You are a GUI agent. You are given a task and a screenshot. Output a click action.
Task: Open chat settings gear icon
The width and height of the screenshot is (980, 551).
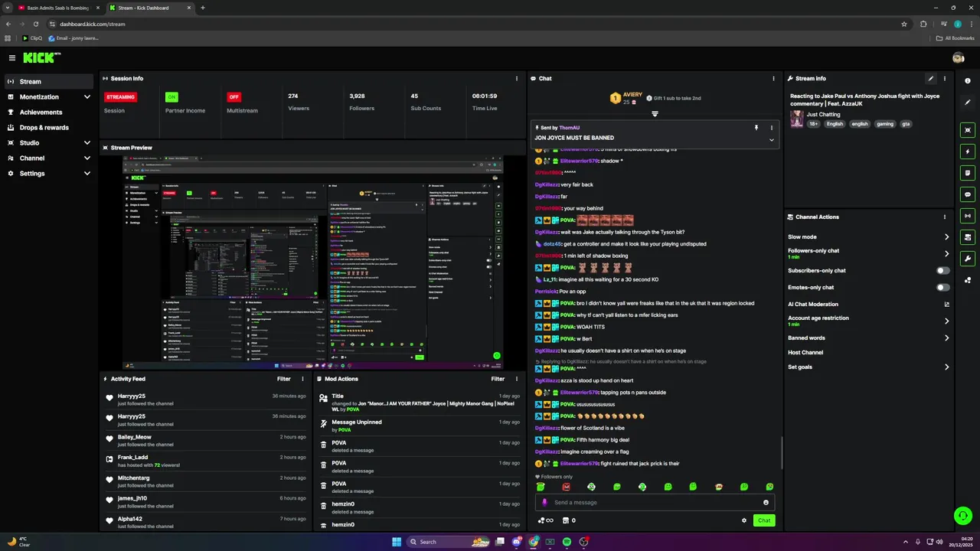[x=743, y=520]
